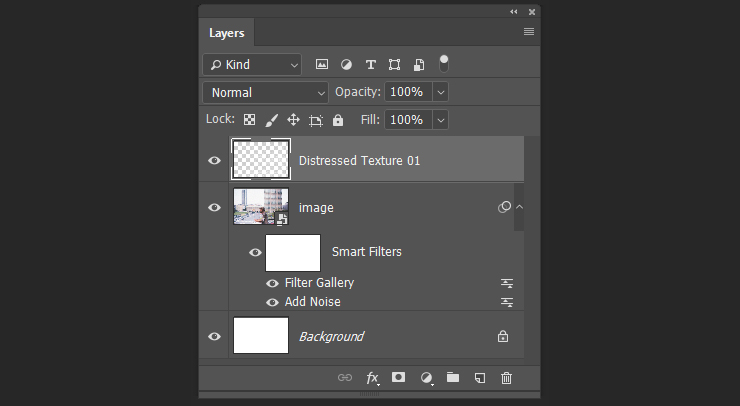Click the Fill percentage field

pos(408,120)
